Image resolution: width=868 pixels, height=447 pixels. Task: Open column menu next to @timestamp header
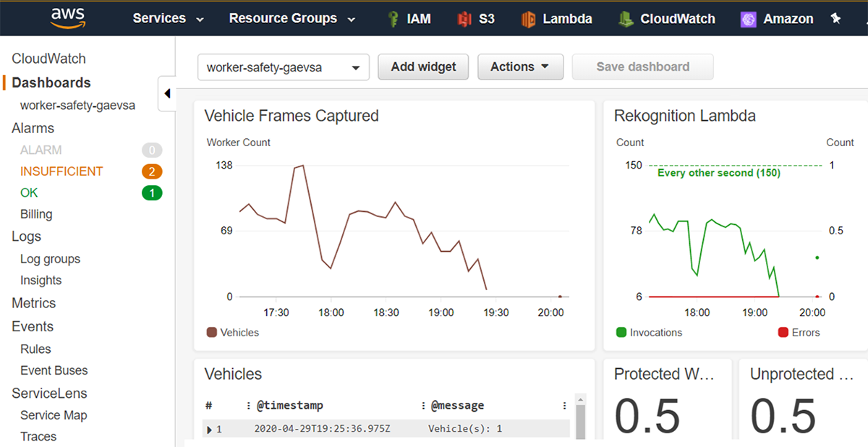pos(423,406)
